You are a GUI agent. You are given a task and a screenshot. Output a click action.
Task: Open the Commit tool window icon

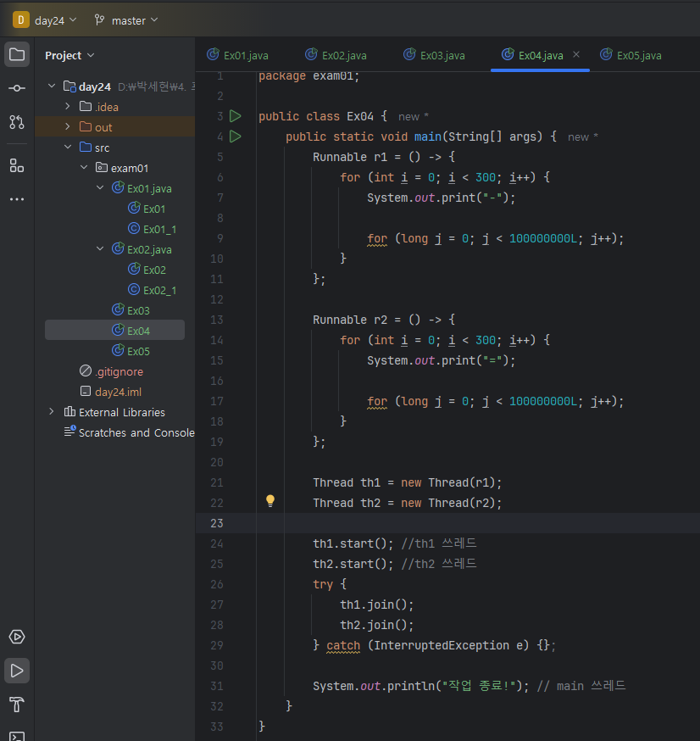click(17, 88)
